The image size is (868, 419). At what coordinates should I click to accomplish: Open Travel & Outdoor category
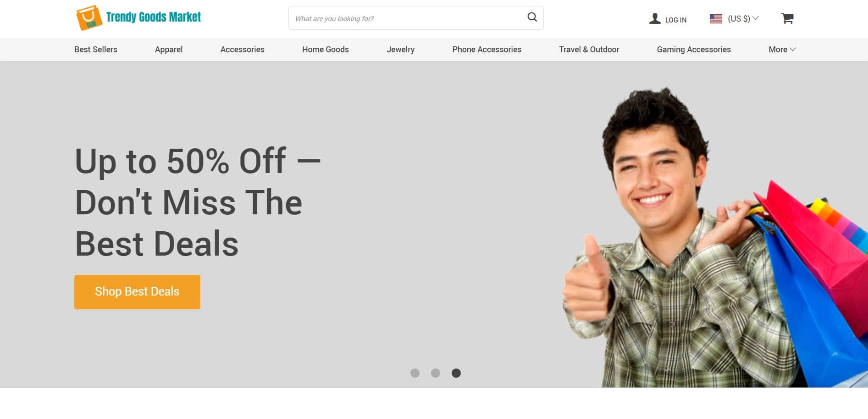click(x=589, y=49)
